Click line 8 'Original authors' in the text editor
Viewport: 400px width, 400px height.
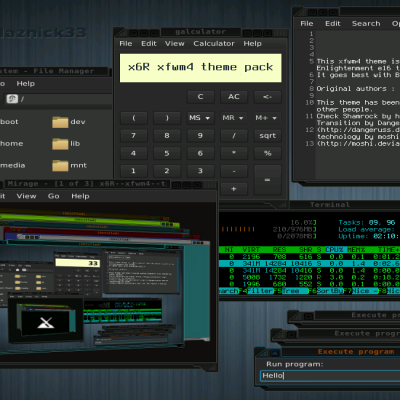(x=355, y=89)
